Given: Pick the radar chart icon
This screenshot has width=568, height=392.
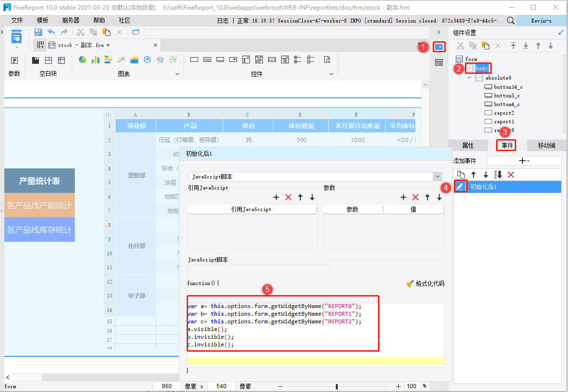Looking at the screenshot, I should (160, 59).
